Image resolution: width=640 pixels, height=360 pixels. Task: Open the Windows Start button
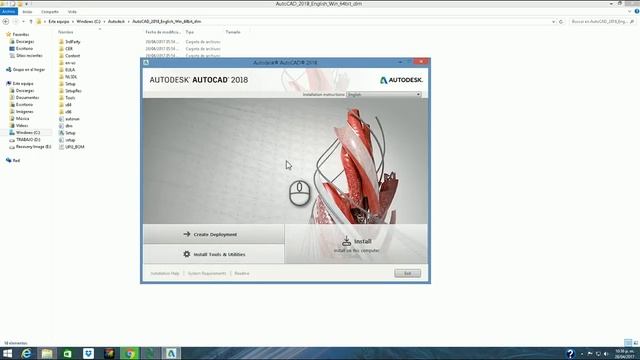click(x=7, y=353)
